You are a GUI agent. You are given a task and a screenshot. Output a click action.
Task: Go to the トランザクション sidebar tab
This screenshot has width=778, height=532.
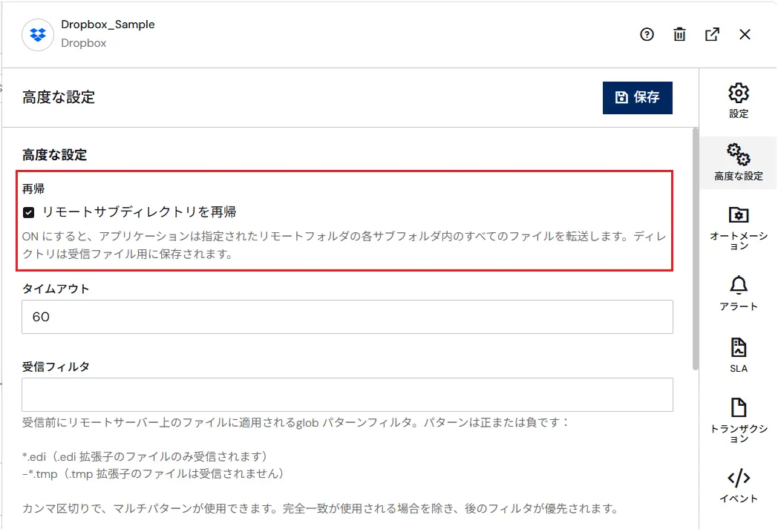pos(739,421)
